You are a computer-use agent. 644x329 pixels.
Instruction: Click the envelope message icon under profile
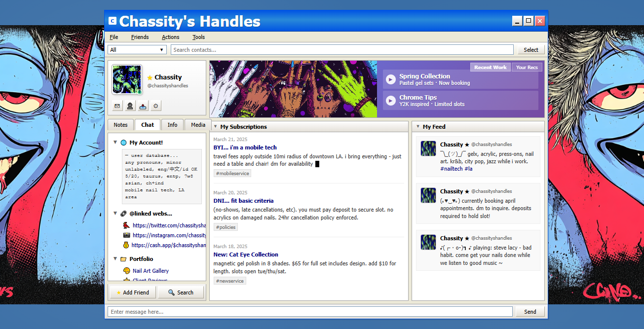(117, 106)
